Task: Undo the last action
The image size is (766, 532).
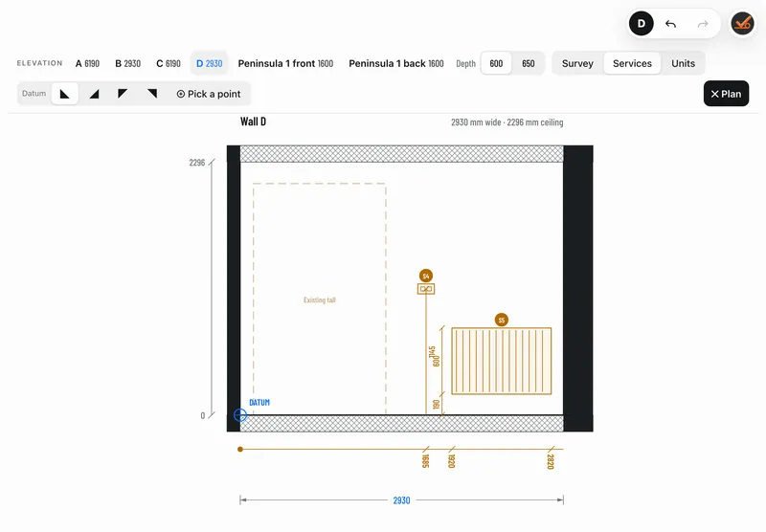Action: coord(671,23)
